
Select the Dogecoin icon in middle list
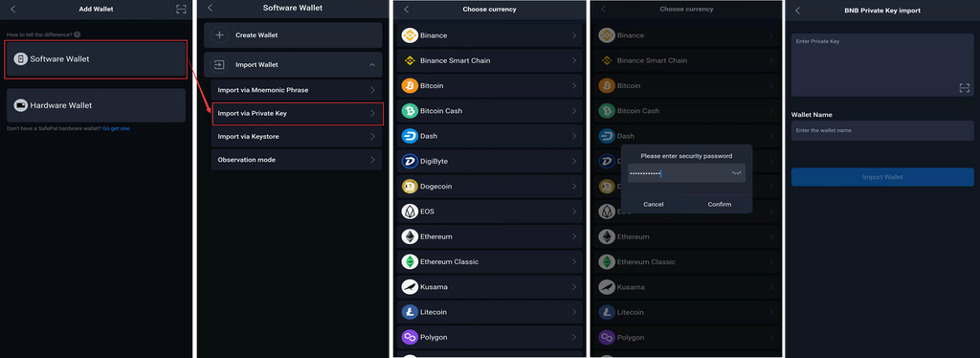pyautogui.click(x=410, y=187)
